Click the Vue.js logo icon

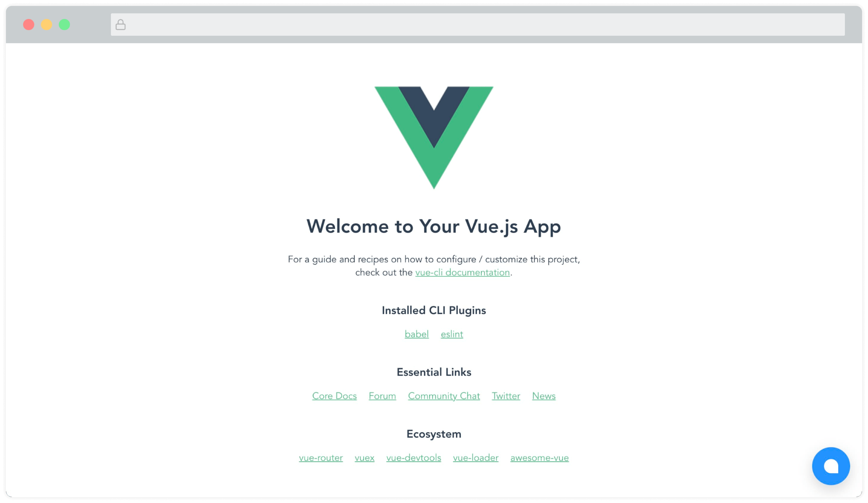[434, 138]
